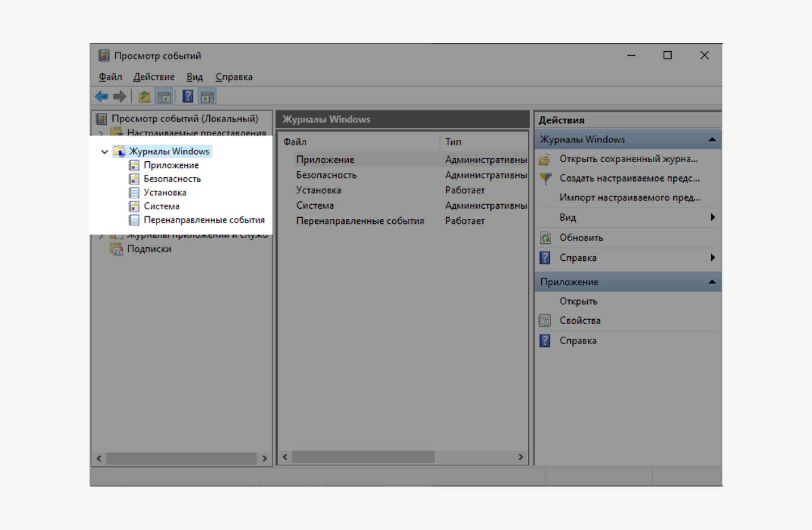812x530 pixels.
Task: Click the Перенаправленные события log icon in tree
Action: click(x=134, y=220)
